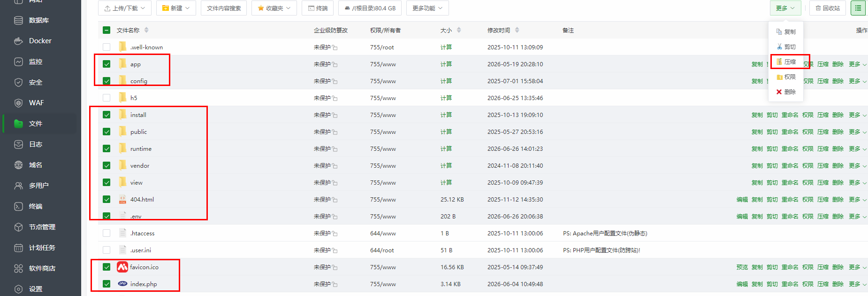The width and height of the screenshot is (868, 296).
Task: Expand 更多 in the index.php row
Action: 858,284
